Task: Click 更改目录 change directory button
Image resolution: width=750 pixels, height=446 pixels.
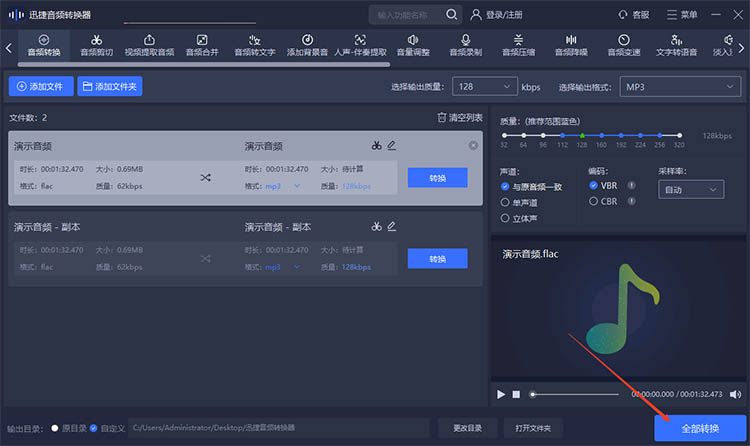Action: tap(467, 428)
